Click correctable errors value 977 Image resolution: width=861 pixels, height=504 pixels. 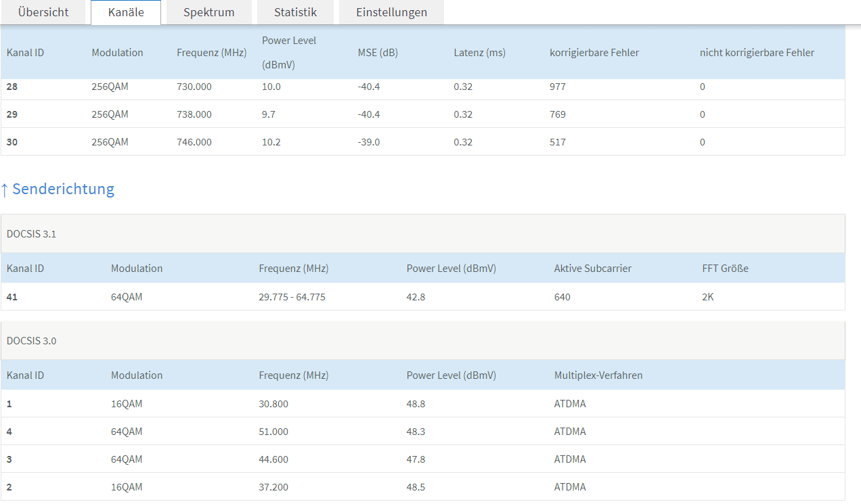[558, 87]
